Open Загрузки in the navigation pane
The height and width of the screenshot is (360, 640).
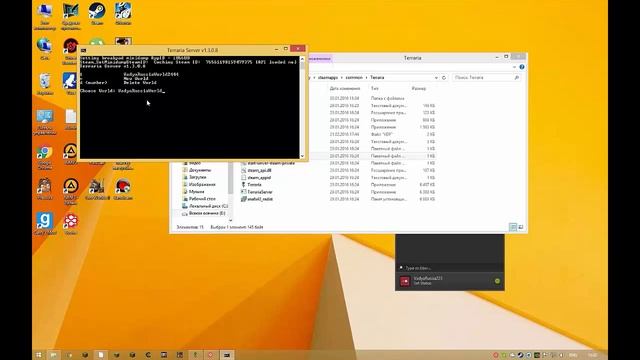(x=198, y=177)
